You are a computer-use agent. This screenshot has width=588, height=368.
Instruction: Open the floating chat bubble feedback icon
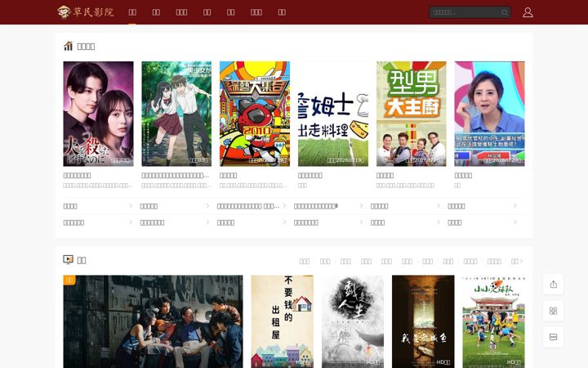pos(553,337)
